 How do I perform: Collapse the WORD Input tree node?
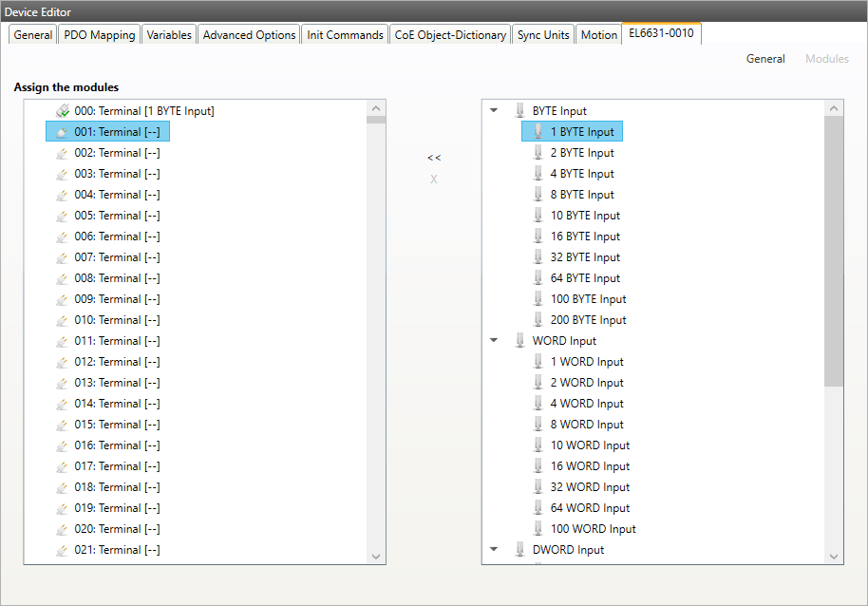pyautogui.click(x=494, y=341)
